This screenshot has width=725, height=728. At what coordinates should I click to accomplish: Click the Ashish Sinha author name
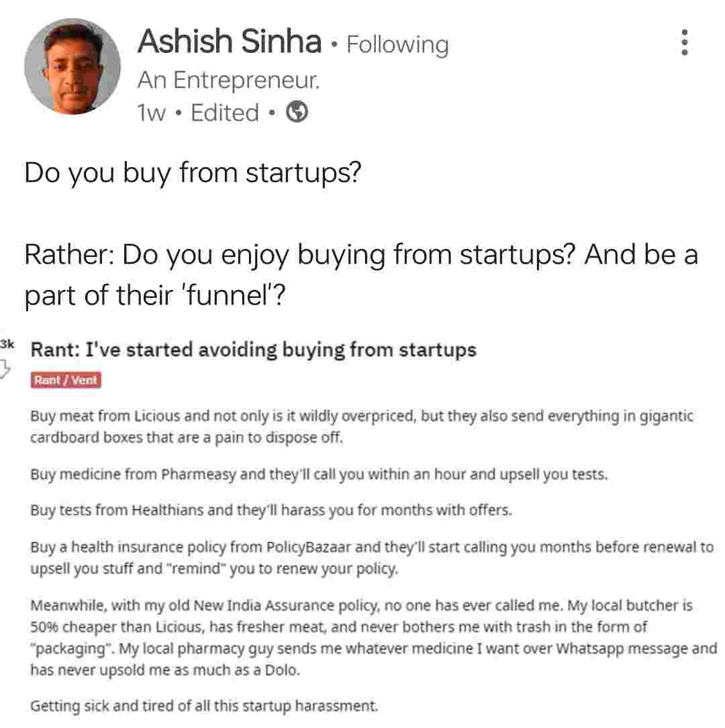pos(229,42)
